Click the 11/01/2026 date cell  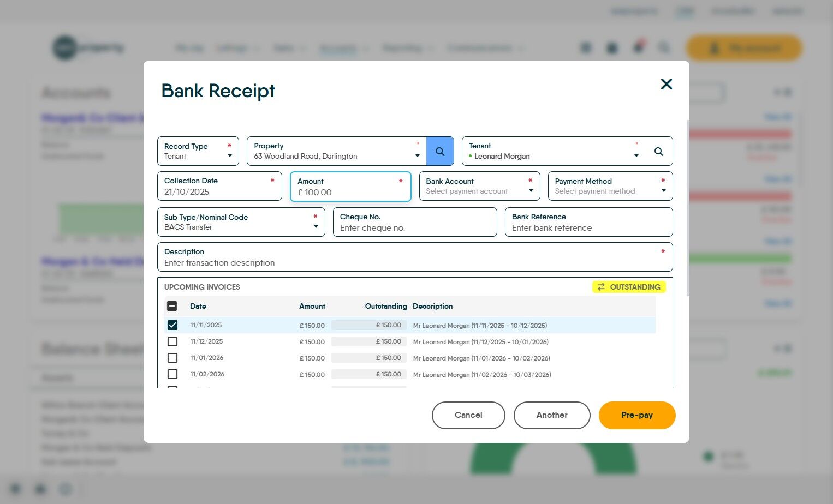pyautogui.click(x=206, y=358)
